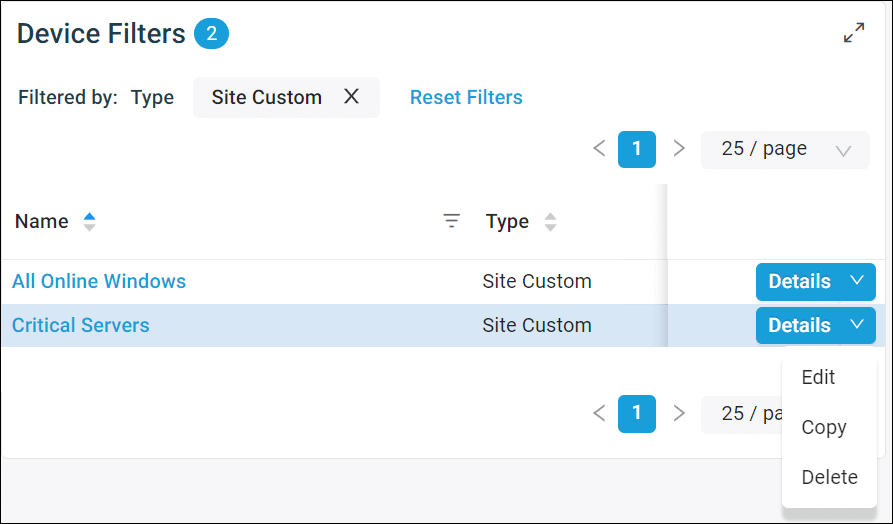Choose Delete from the dropdown menu
893x524 pixels.
[x=829, y=477]
